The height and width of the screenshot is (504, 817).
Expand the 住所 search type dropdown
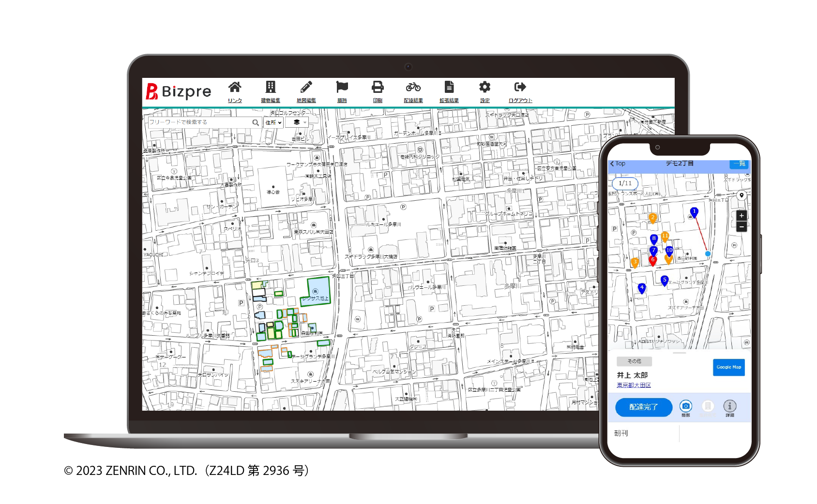coord(273,123)
